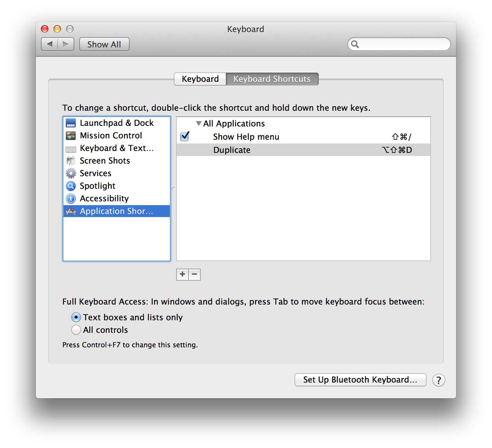The width and height of the screenshot is (492, 448).
Task: Click the magnifying glass in search field
Action: pos(355,44)
